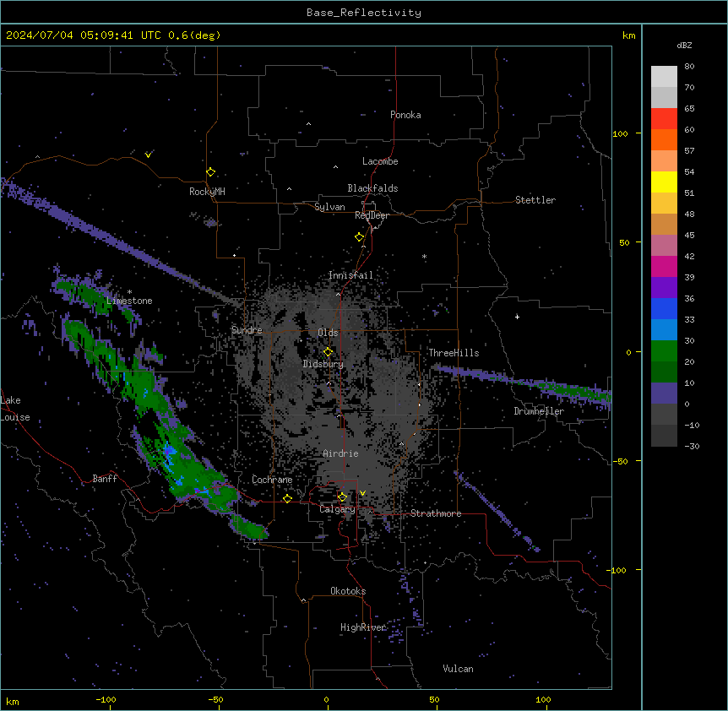The height and width of the screenshot is (711, 728).
Task: Click the Drumheller label
Action: click(x=539, y=411)
